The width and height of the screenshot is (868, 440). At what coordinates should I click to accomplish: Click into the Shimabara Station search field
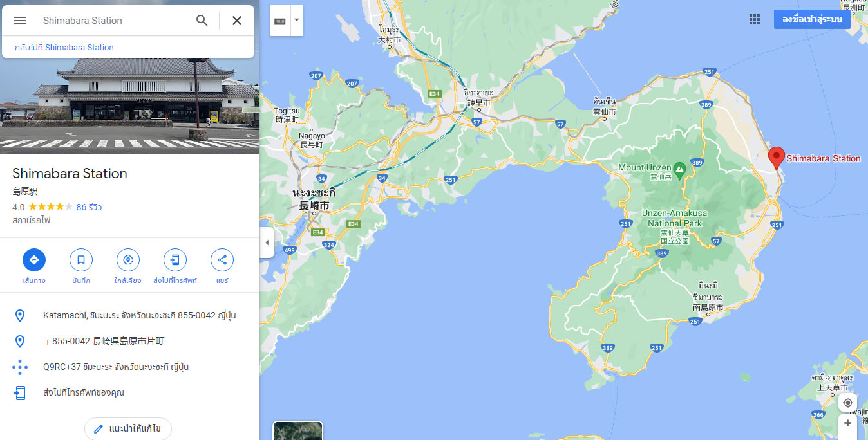coord(115,21)
